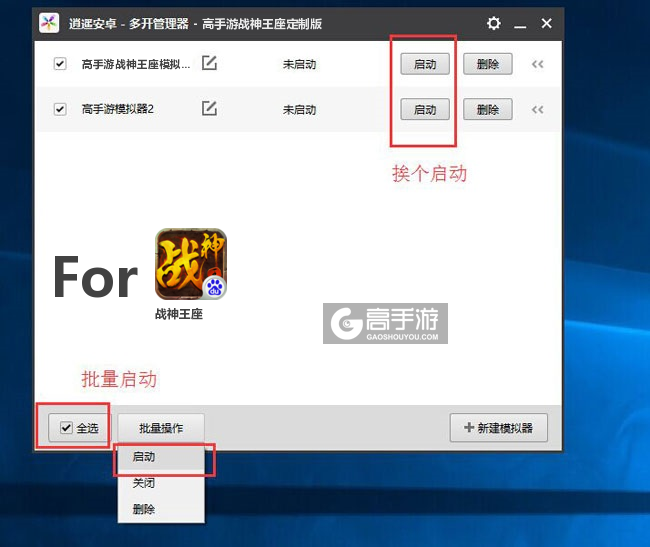Edit name of 高手游模拟器2 emulator
650x547 pixels.
(x=209, y=108)
